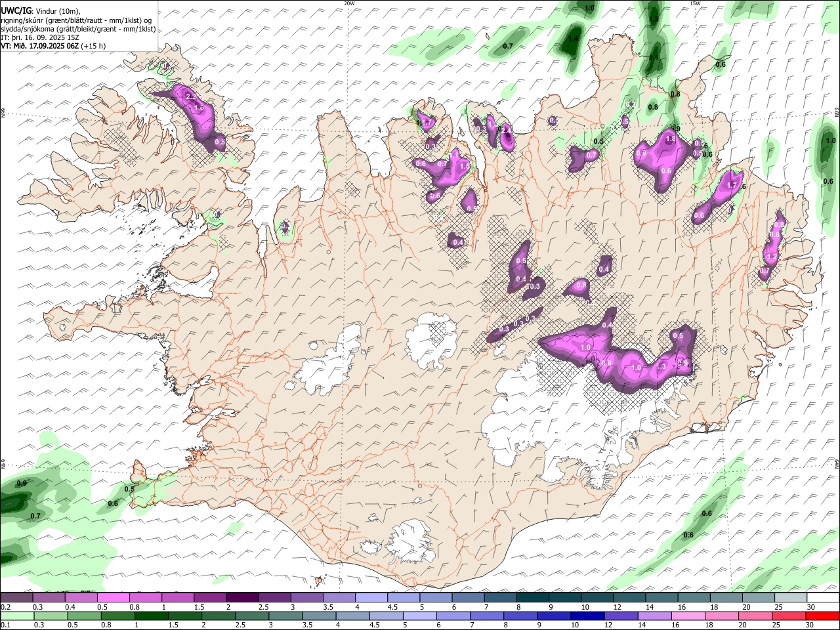Click the '1.2' snowfall value near the east coast
Screen dimensions: 840x630
pos(772,257)
